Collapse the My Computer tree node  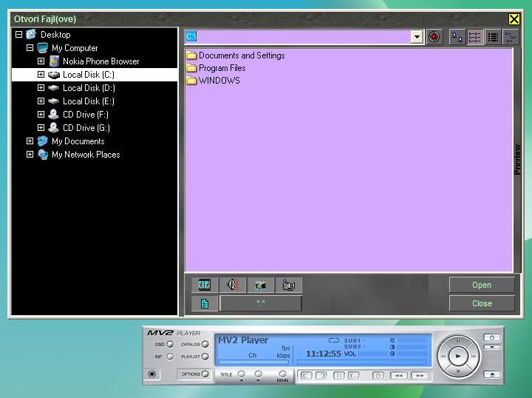[30, 47]
